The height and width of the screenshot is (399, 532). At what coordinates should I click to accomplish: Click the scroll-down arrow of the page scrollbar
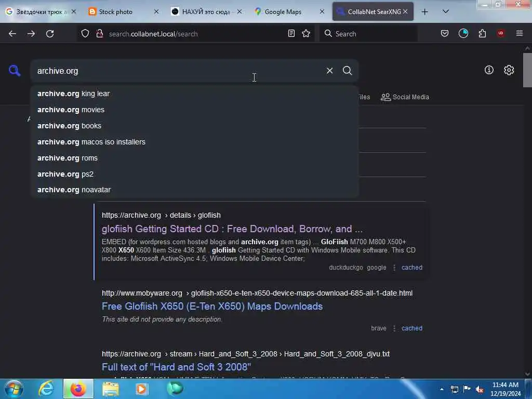(527, 374)
